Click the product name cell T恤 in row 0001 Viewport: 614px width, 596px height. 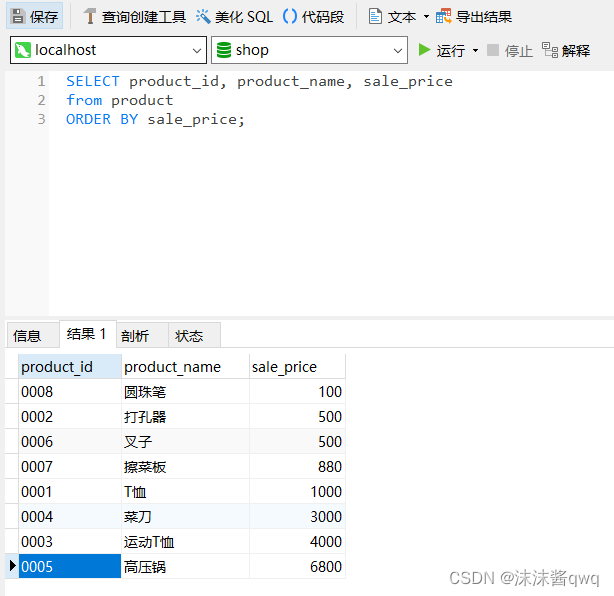click(x=185, y=492)
